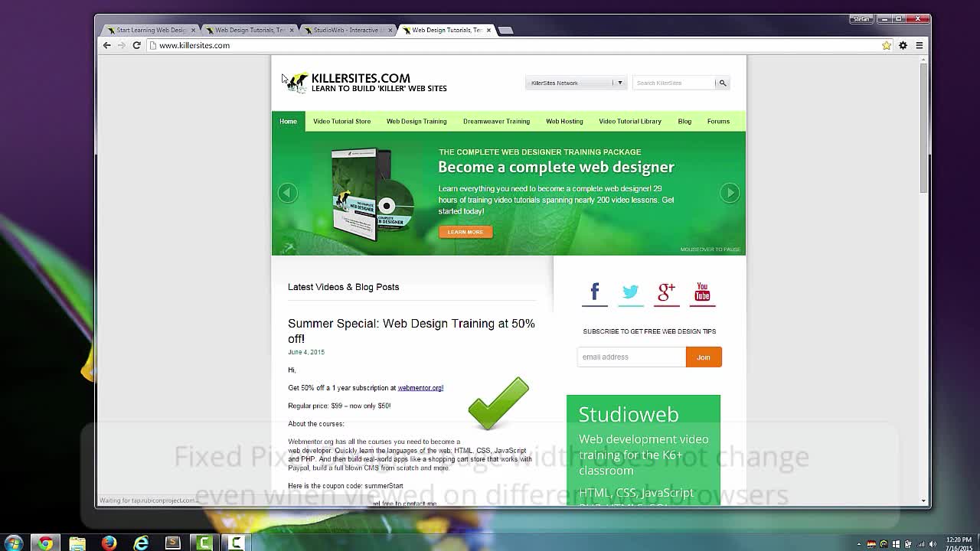Close the StudioWeb tab
This screenshot has height=551, width=980.
coord(390,30)
